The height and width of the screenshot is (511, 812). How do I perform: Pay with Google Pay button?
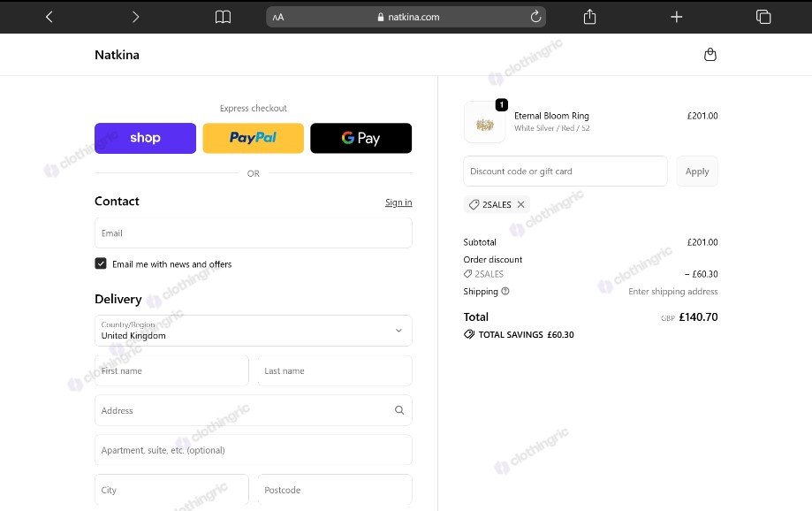pyautogui.click(x=361, y=139)
